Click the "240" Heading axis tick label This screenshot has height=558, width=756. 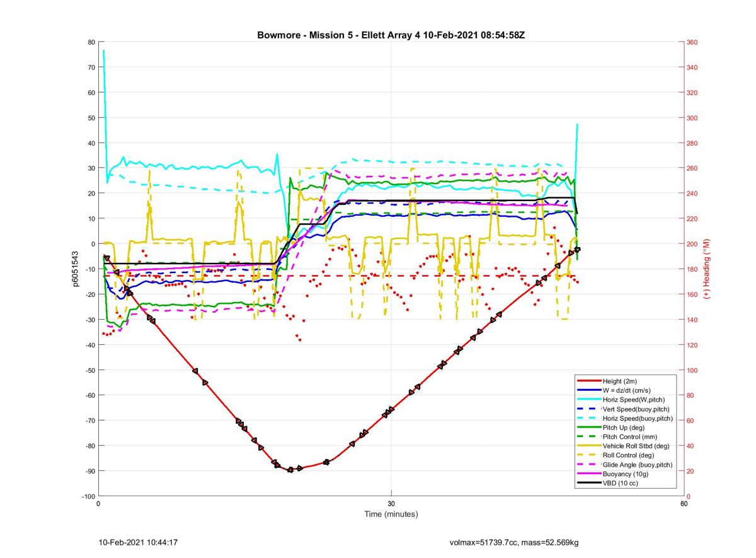tap(692, 194)
